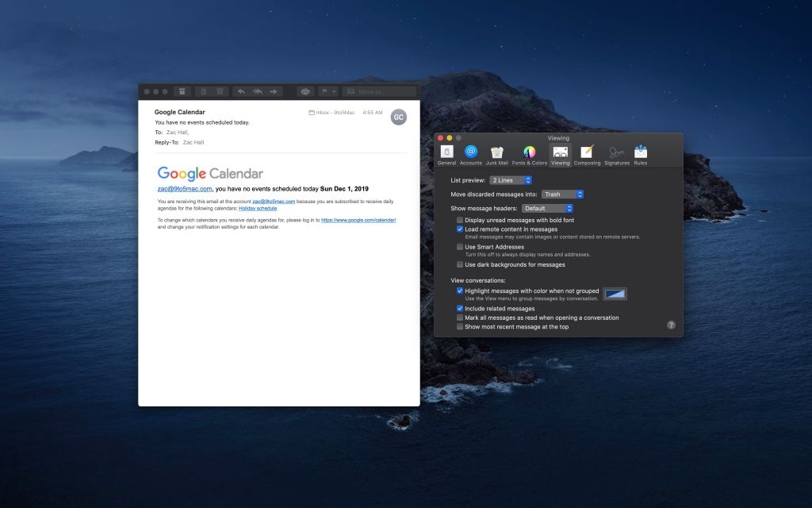Open the Junk Mail preferences tab

coord(496,155)
